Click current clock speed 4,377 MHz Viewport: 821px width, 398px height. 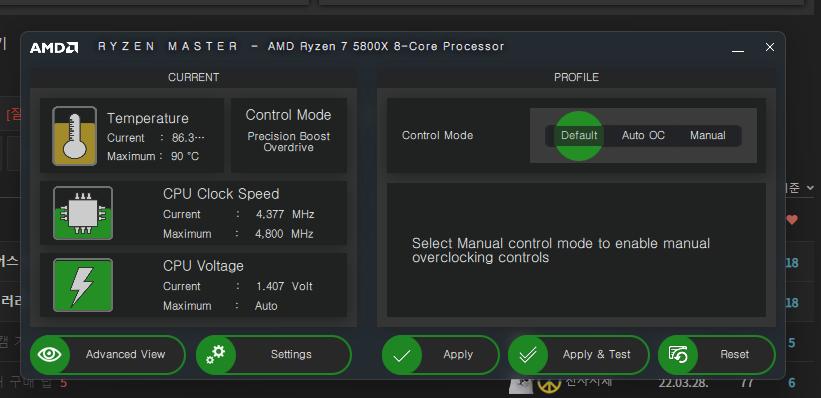coord(285,214)
